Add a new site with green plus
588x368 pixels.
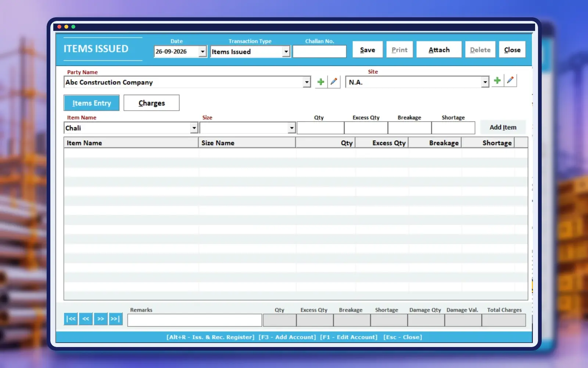497,81
